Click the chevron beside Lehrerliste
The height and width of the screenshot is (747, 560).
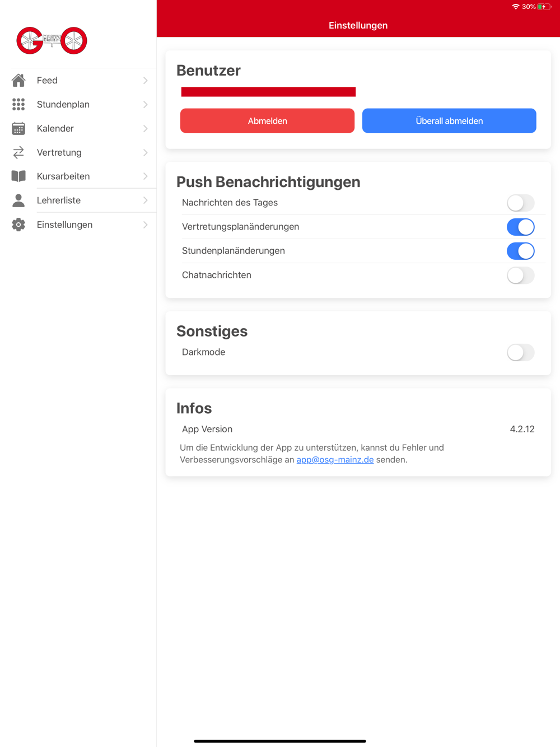click(x=146, y=200)
